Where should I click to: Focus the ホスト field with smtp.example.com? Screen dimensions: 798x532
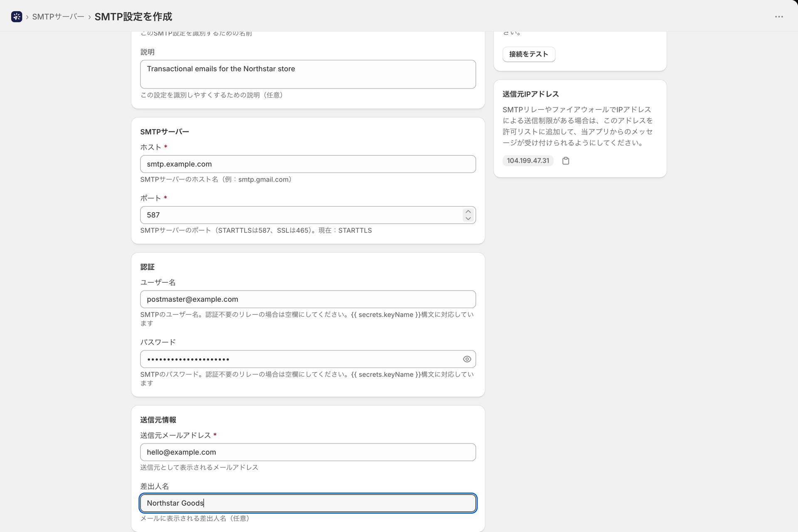[308, 164]
